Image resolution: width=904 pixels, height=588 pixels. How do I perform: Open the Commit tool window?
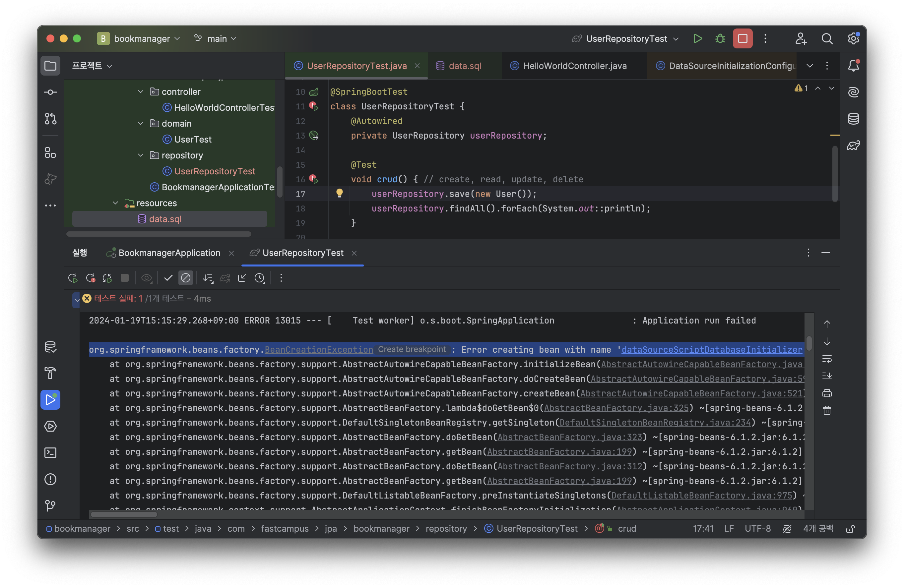(50, 92)
